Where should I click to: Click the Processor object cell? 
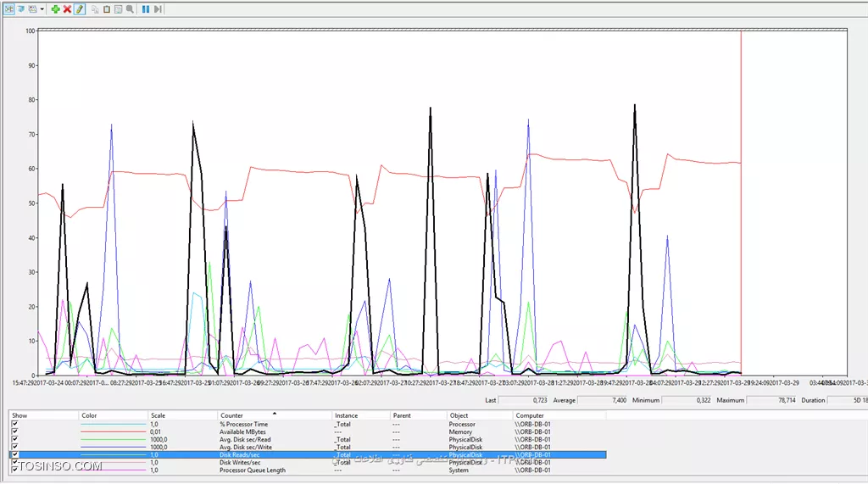462,424
